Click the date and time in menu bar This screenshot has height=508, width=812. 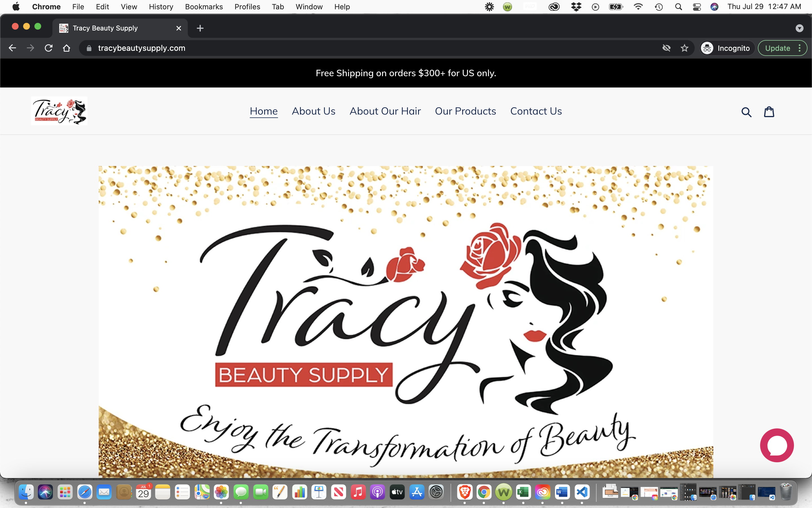pyautogui.click(x=764, y=7)
